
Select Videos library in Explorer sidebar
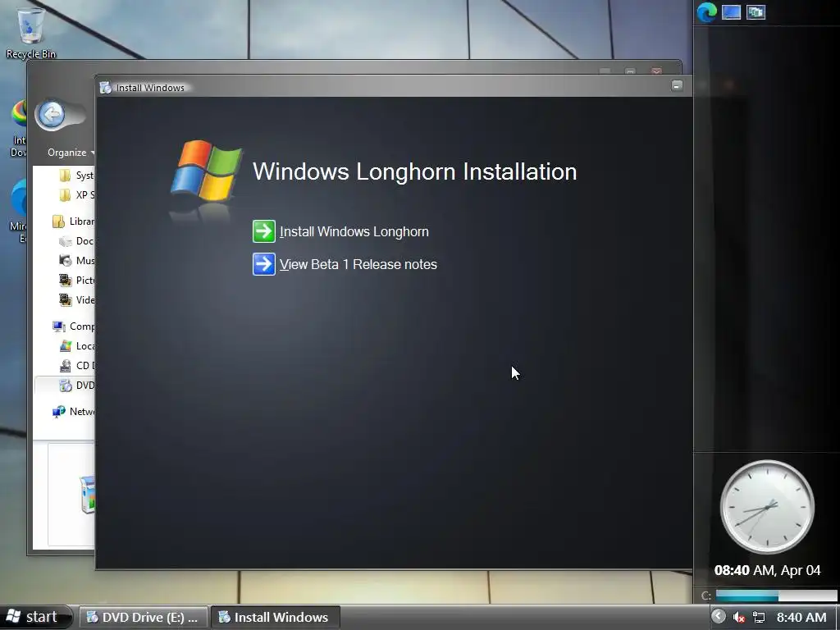76,300
